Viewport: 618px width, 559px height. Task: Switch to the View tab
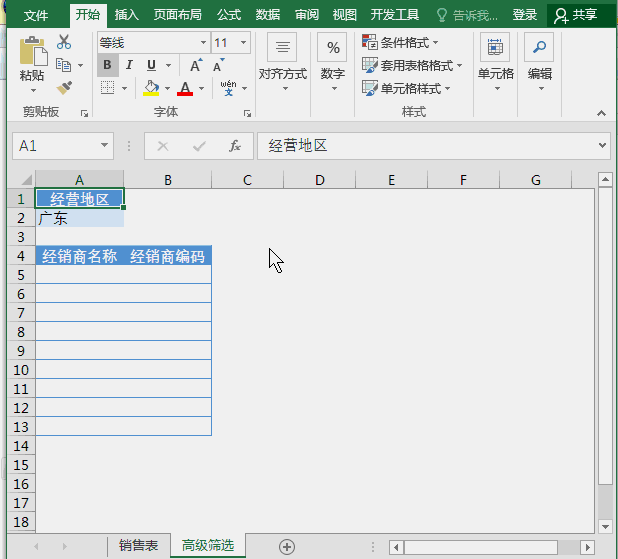pyautogui.click(x=344, y=15)
